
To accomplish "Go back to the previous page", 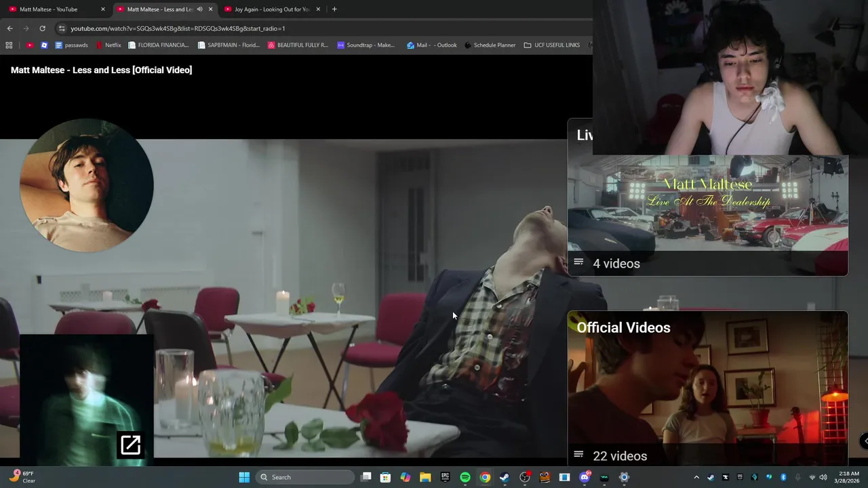I will tap(9, 28).
